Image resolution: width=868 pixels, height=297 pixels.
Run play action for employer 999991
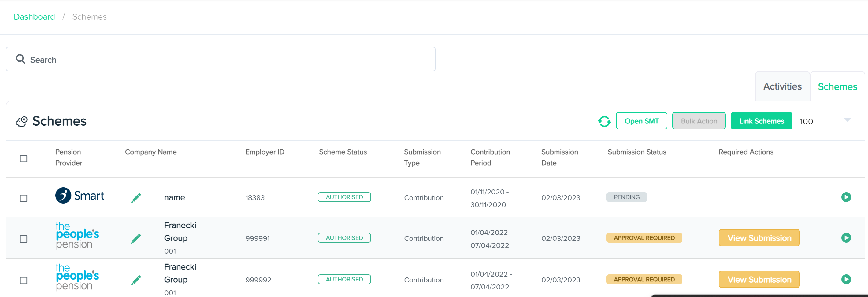click(846, 238)
